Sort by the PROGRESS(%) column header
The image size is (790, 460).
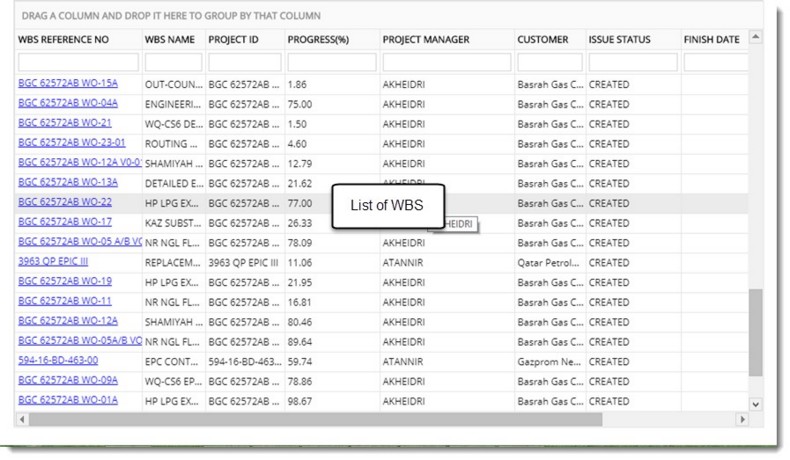[317, 40]
